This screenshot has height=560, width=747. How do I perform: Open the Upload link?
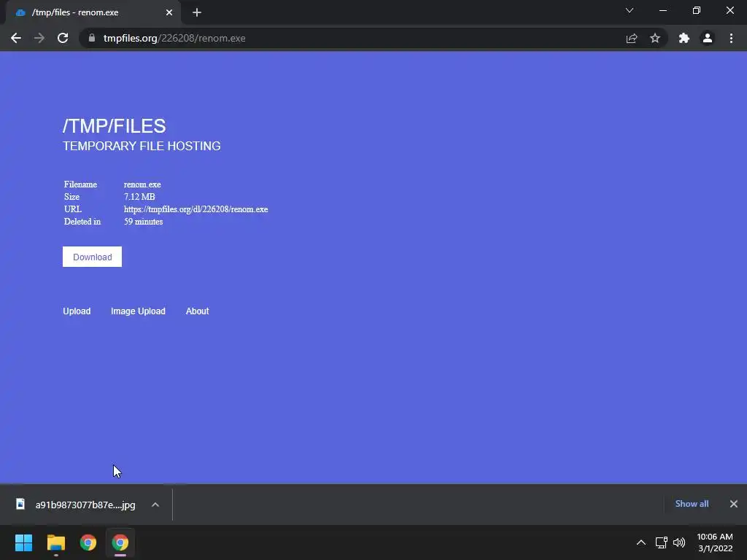(x=77, y=311)
